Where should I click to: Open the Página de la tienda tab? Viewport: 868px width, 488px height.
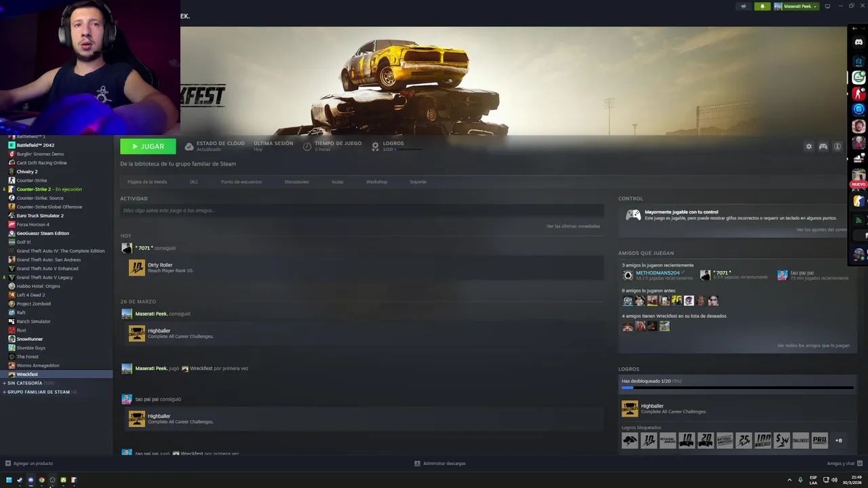point(147,182)
